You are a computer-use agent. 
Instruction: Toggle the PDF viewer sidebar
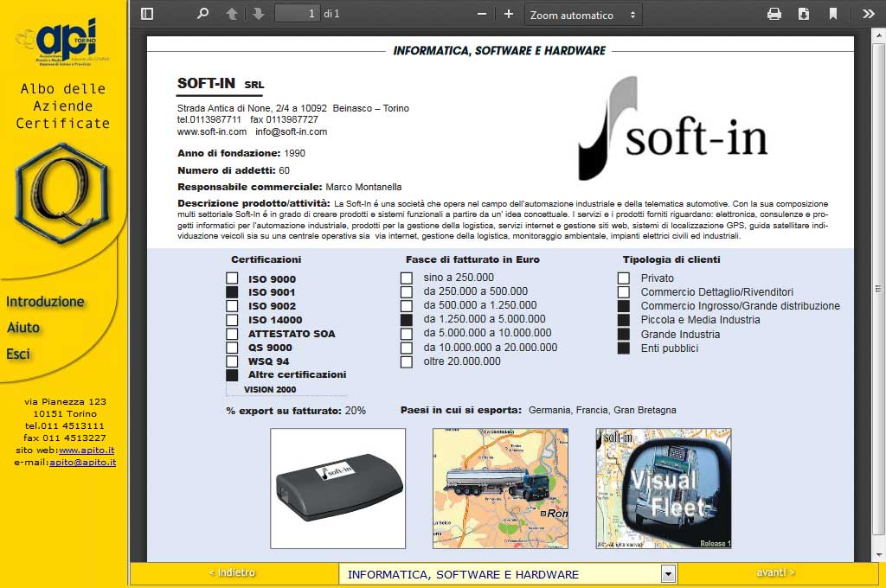click(147, 14)
